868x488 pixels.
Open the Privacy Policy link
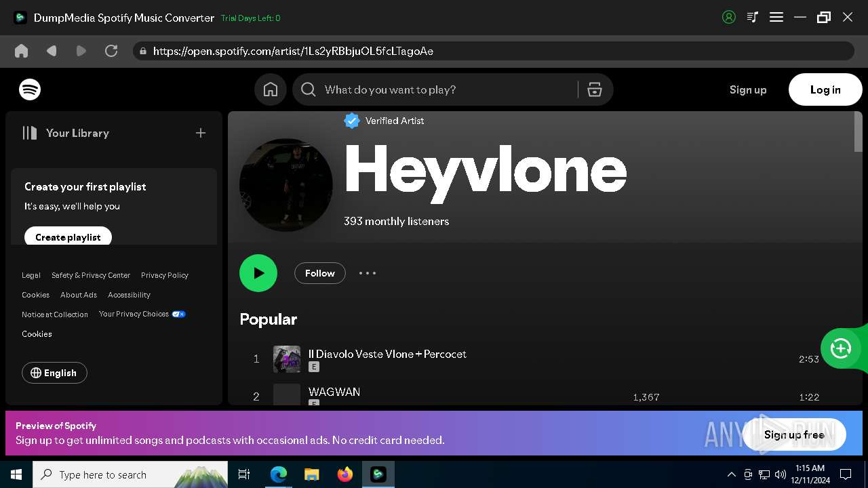[x=165, y=275]
